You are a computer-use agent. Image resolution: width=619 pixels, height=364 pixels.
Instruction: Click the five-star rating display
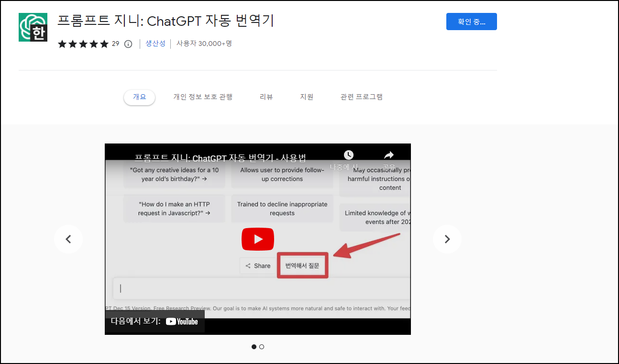pyautogui.click(x=83, y=44)
